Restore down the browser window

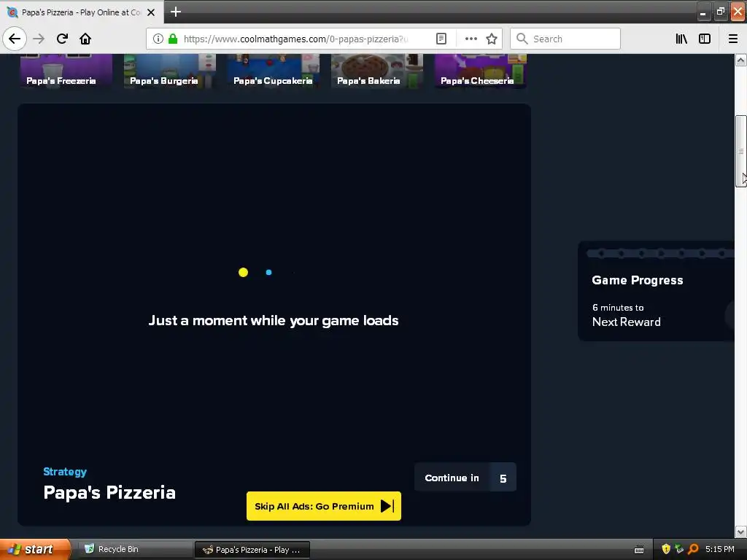click(x=721, y=12)
